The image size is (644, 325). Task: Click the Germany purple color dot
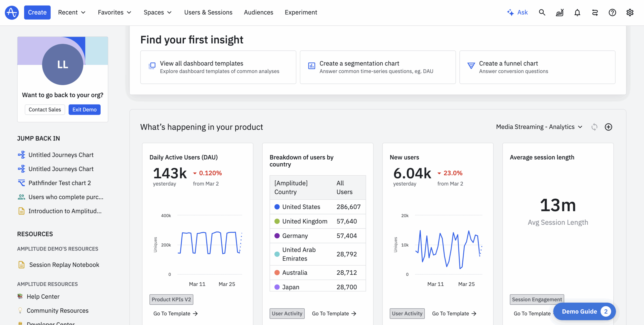277,236
